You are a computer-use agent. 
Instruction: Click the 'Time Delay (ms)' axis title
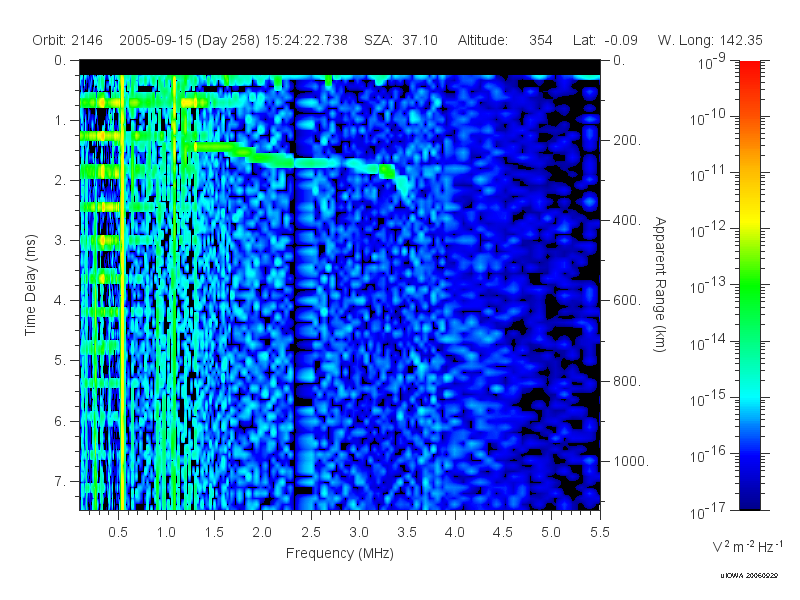(x=31, y=285)
